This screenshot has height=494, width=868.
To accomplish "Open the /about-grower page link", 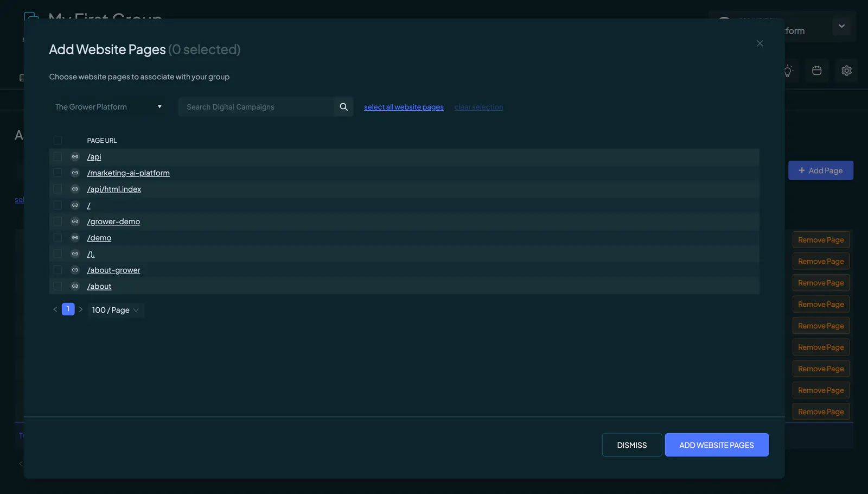I will point(114,270).
